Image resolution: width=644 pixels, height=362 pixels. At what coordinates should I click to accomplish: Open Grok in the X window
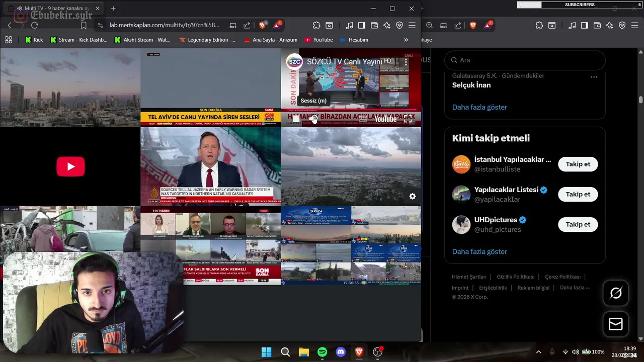pyautogui.click(x=616, y=293)
